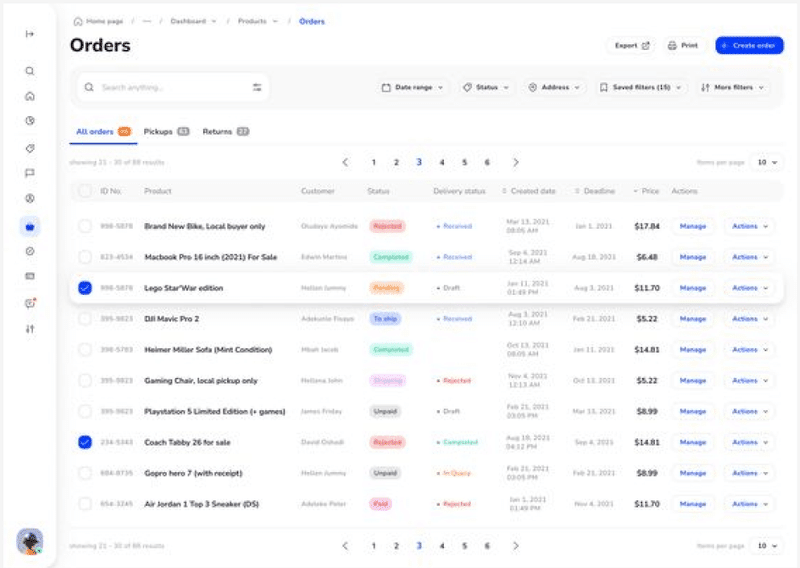Click Manage for Lego Star War edition
The width and height of the screenshot is (800, 568).
[693, 288]
